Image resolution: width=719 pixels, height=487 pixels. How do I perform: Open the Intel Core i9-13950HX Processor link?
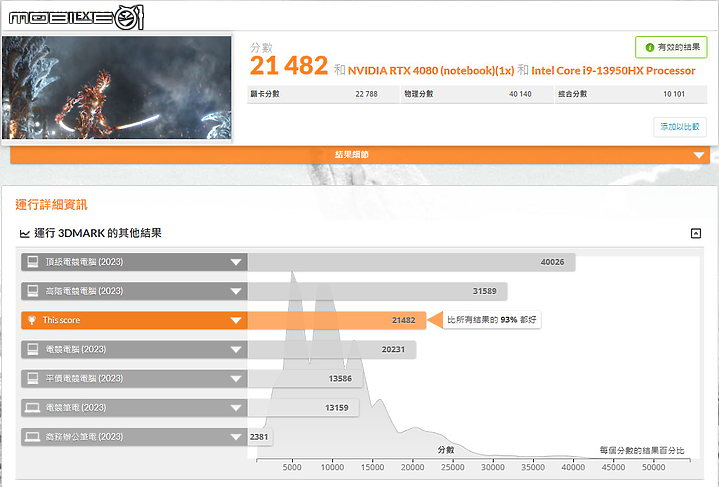click(613, 71)
